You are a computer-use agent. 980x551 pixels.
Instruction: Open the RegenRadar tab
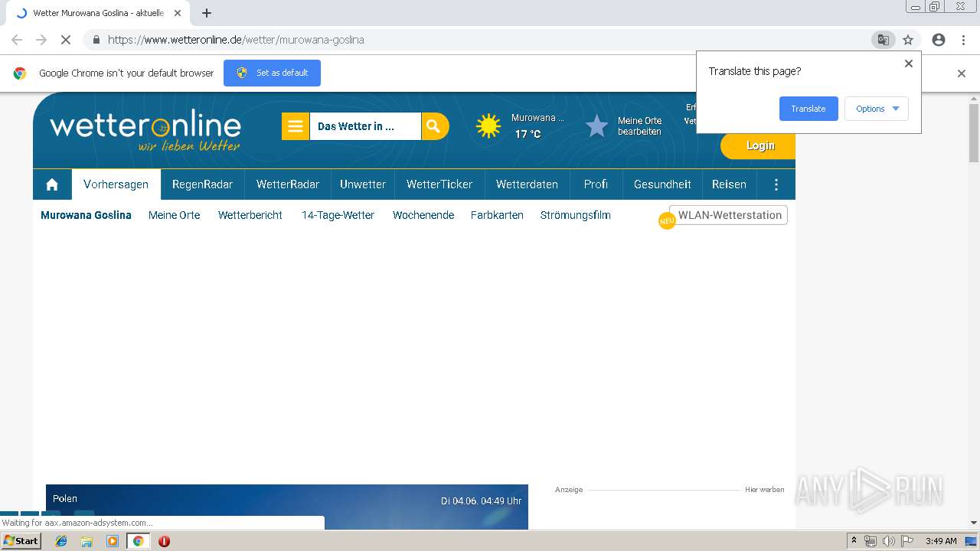click(202, 184)
